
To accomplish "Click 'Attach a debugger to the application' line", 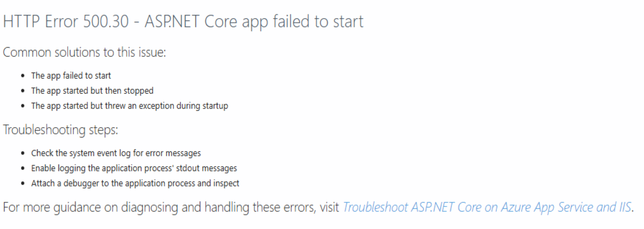I will 135,183.
